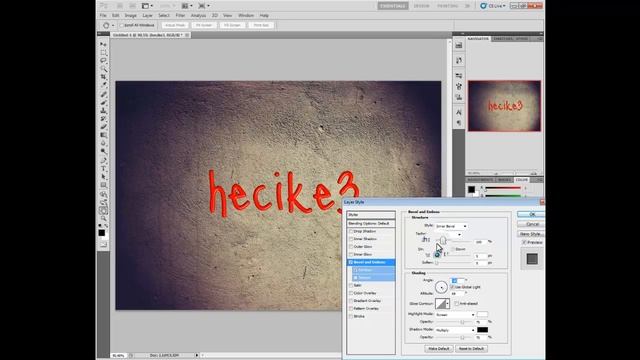640x360 pixels.
Task: Toggle Quick Mask mode icon
Action: tap(103, 244)
